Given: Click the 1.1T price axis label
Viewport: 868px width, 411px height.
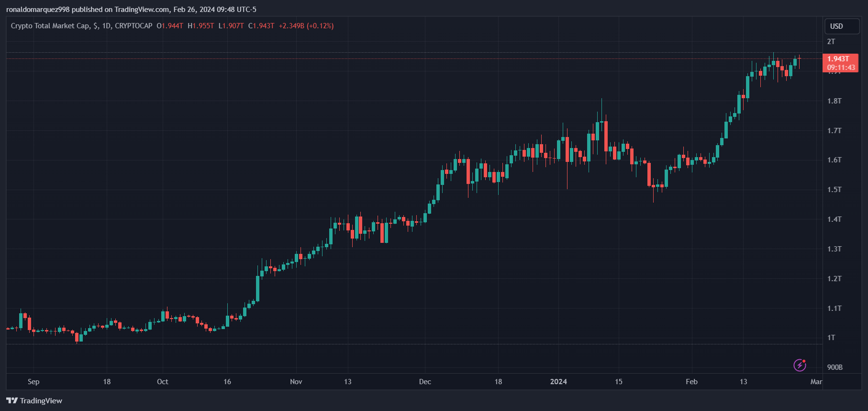Looking at the screenshot, I should pyautogui.click(x=835, y=308).
